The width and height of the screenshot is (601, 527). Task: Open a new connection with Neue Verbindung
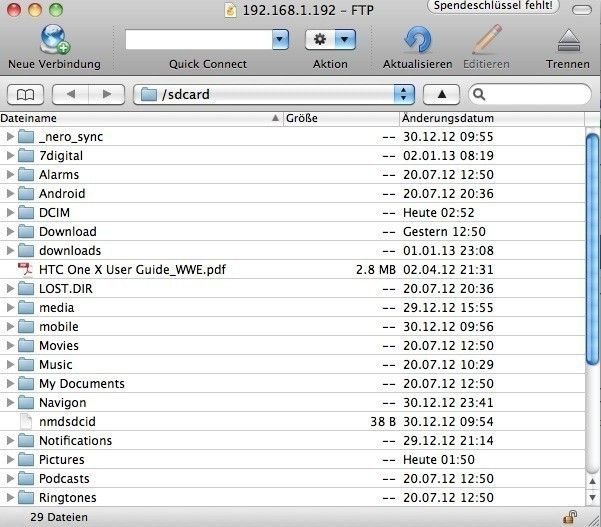point(55,39)
